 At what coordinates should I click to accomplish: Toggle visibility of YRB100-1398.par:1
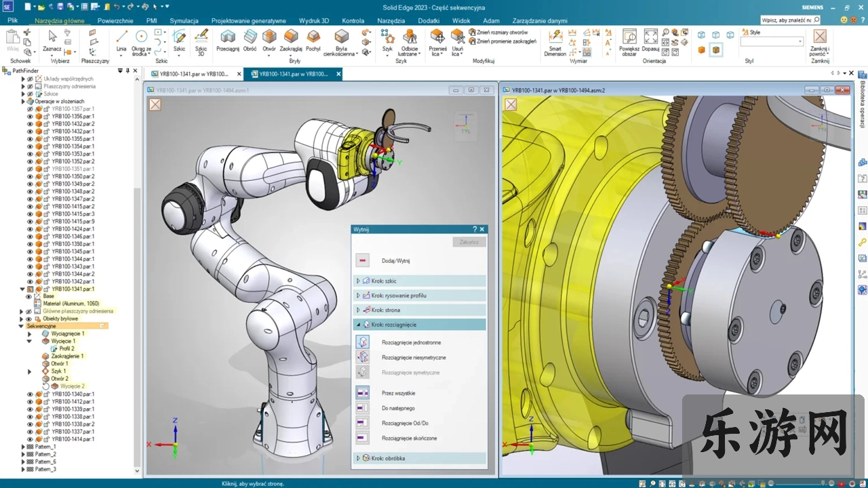[30, 243]
